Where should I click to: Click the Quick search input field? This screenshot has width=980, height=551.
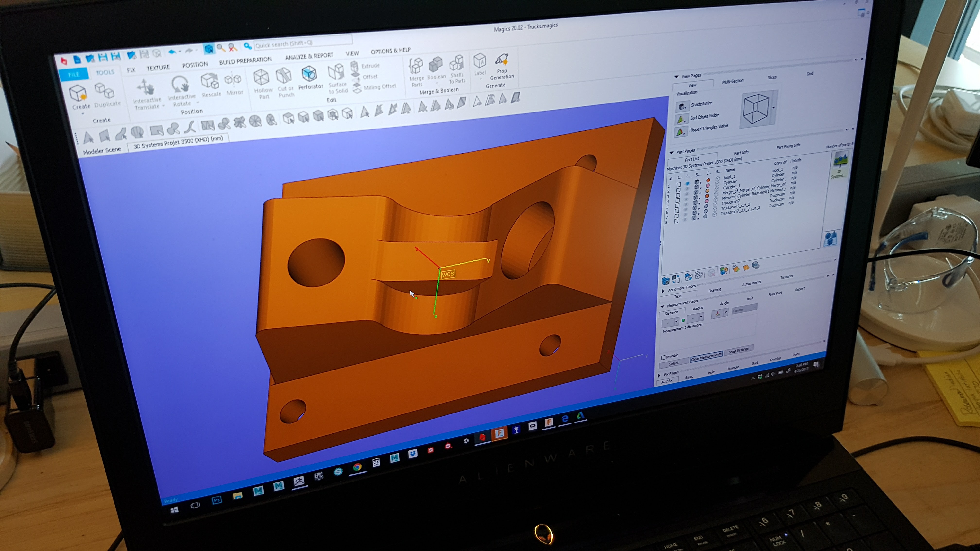point(304,42)
